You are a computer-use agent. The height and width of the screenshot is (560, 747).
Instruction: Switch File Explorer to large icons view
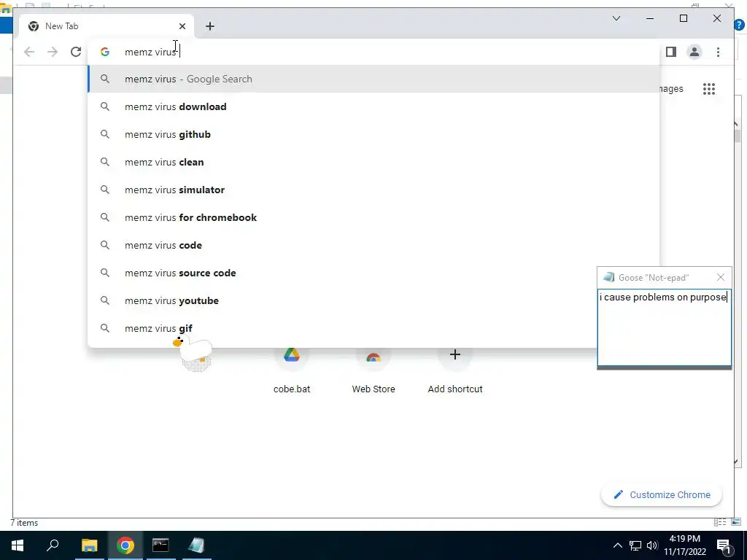tap(736, 522)
